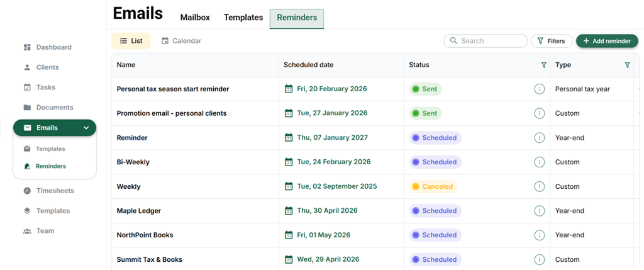Click info icon in Maple Ledger row
This screenshot has height=270, width=644.
(539, 211)
